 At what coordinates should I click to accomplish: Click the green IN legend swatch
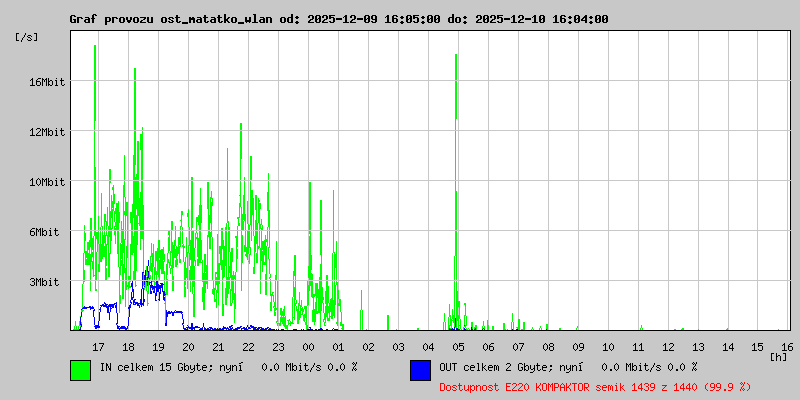(x=81, y=370)
